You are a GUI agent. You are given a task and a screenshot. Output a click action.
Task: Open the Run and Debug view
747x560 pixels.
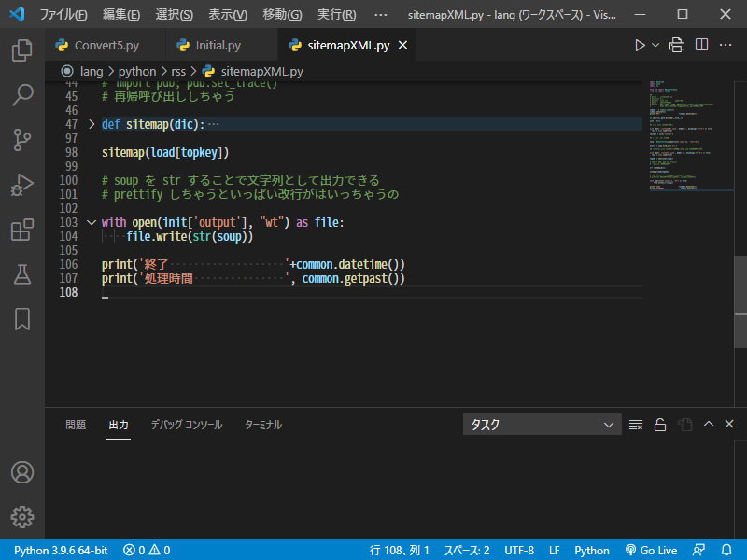[x=22, y=185]
